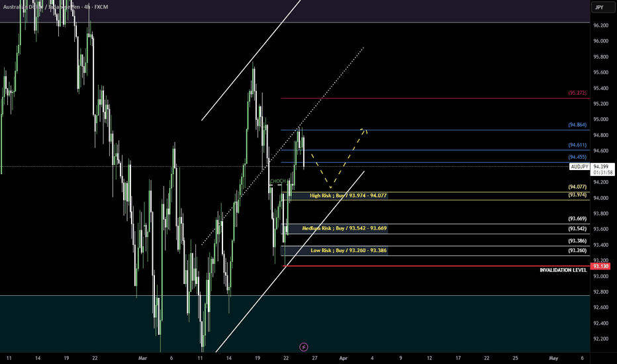Click the Mar date on time axis
This screenshot has width=617, height=364.
pyautogui.click(x=142, y=358)
